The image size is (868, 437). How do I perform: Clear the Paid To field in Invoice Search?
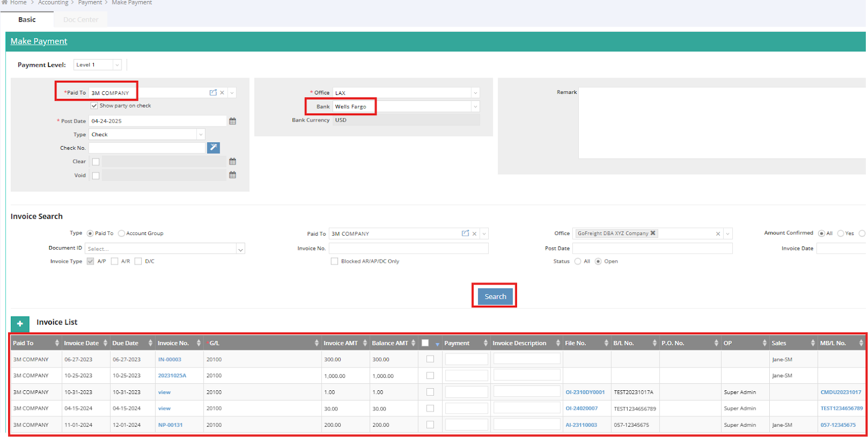[474, 234]
